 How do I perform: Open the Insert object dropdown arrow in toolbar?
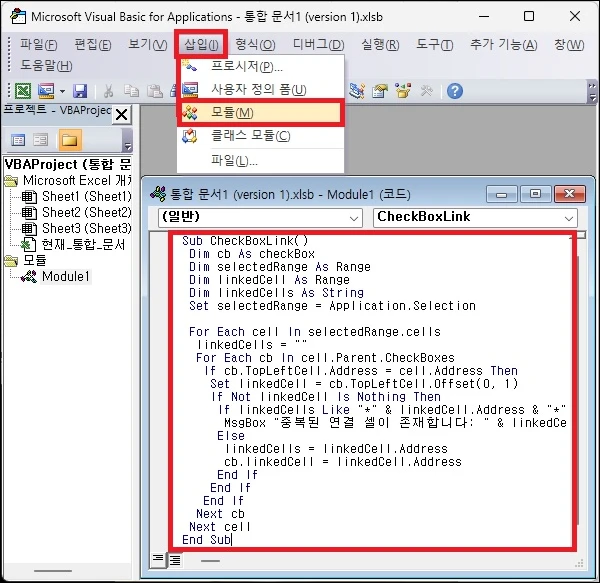point(62,91)
